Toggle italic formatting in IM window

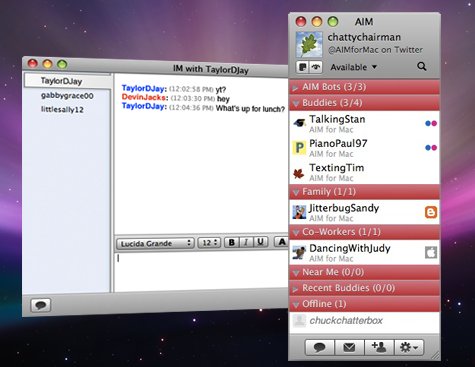(x=246, y=242)
